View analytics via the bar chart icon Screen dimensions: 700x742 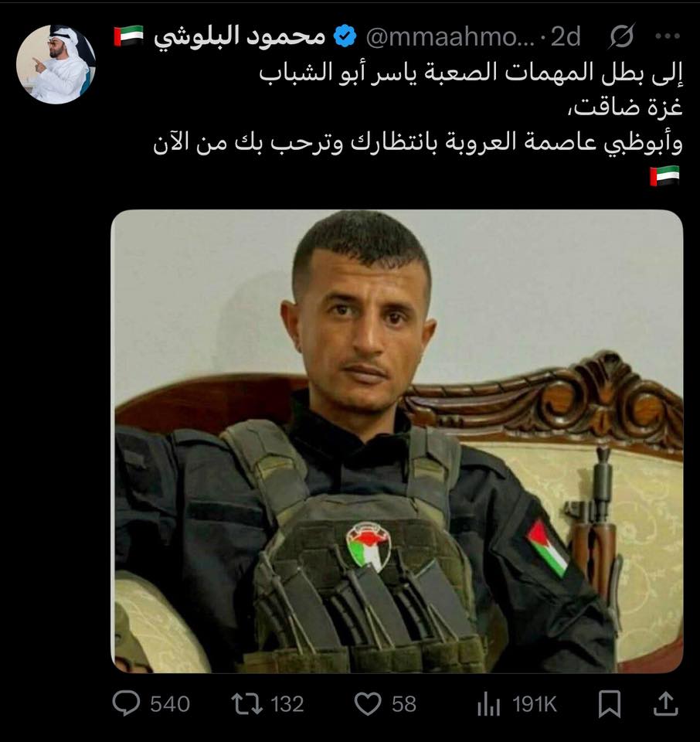coord(488,704)
